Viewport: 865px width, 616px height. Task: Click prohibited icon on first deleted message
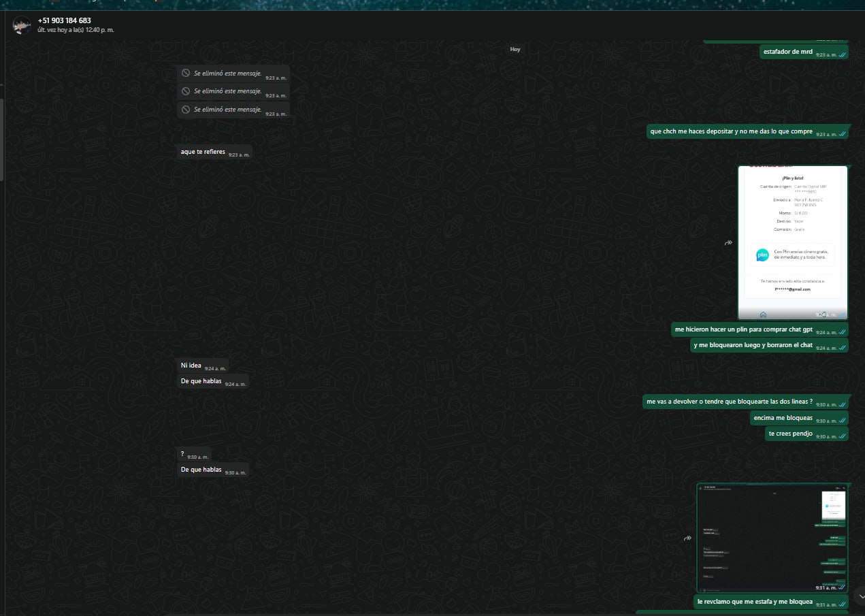185,73
